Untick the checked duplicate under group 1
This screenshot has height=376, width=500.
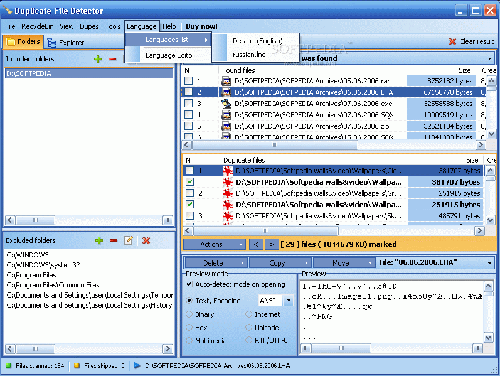tap(190, 182)
